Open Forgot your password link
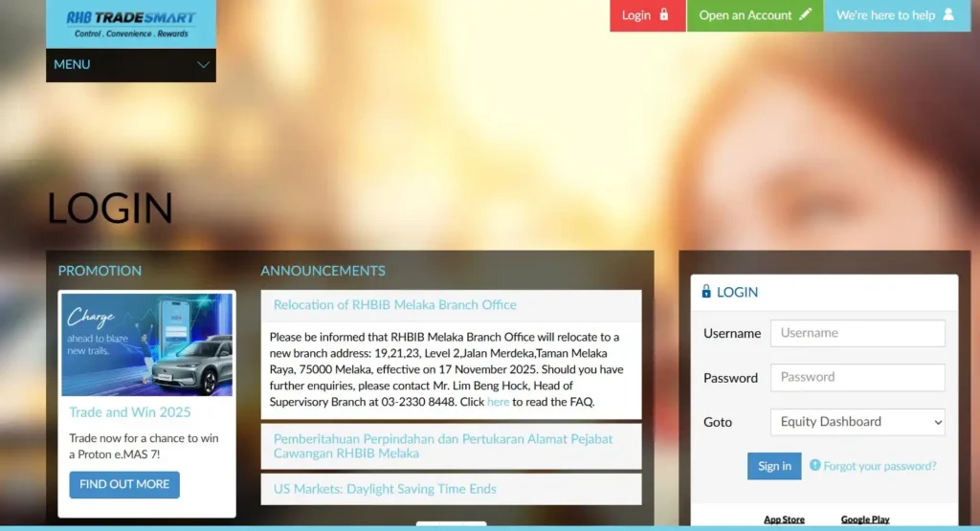This screenshot has width=980, height=531. click(880, 467)
